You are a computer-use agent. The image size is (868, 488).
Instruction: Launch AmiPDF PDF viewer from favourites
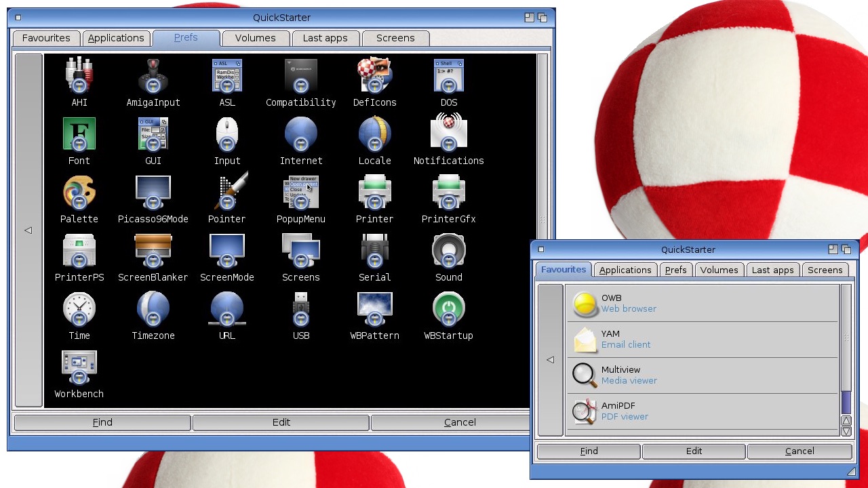(x=703, y=411)
